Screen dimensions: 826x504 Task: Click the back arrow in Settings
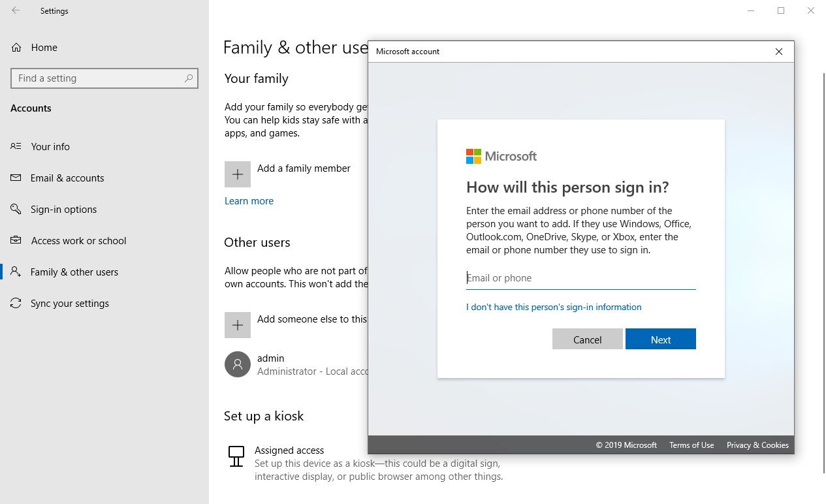click(x=16, y=10)
